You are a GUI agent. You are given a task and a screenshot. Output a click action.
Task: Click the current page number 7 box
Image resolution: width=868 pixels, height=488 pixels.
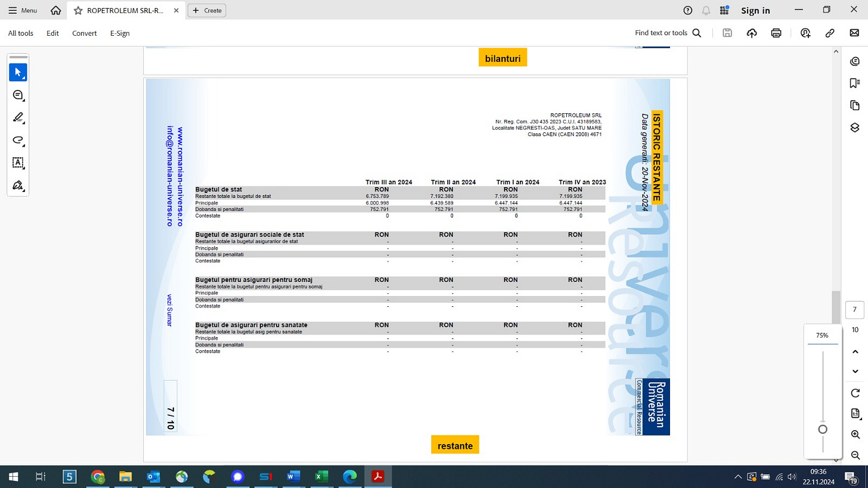[855, 310]
